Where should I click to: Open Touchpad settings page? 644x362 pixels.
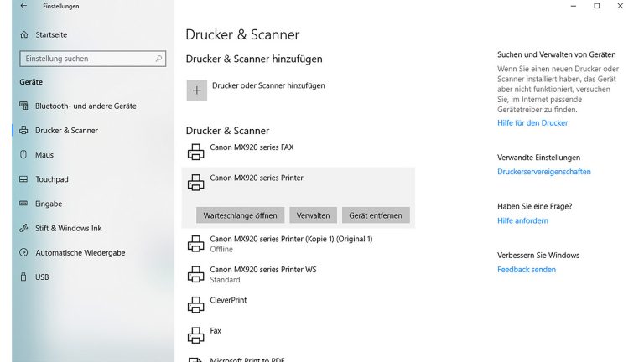(x=51, y=179)
